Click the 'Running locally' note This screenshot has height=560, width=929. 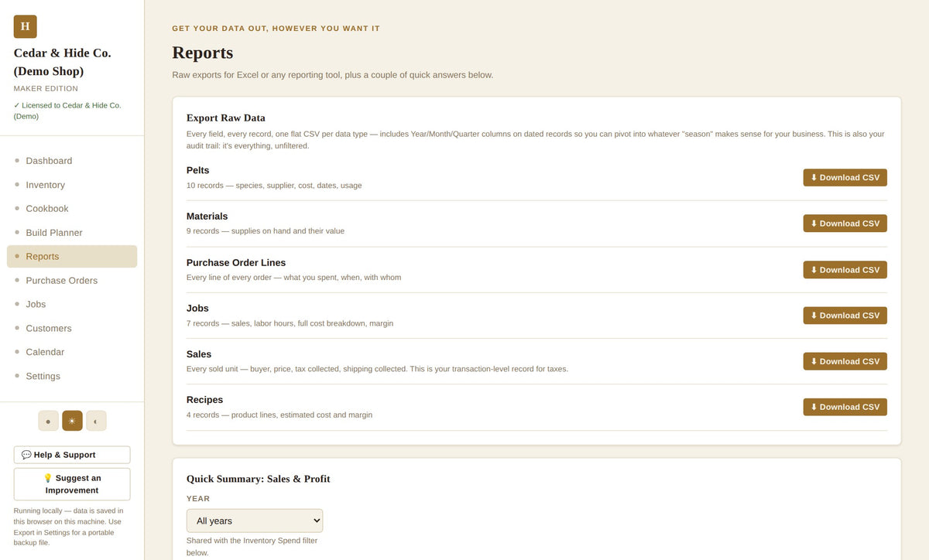pyautogui.click(x=68, y=527)
